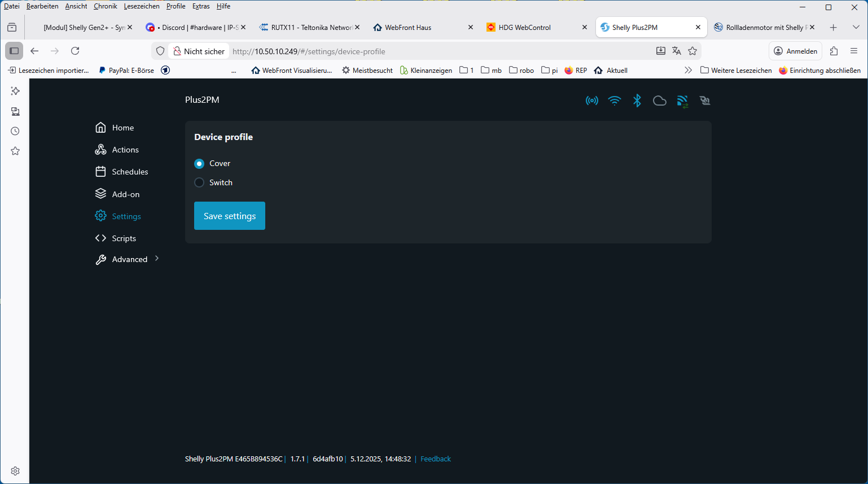Click the Bluetooth status icon
Viewport: 868px width, 484px height.
coord(637,101)
